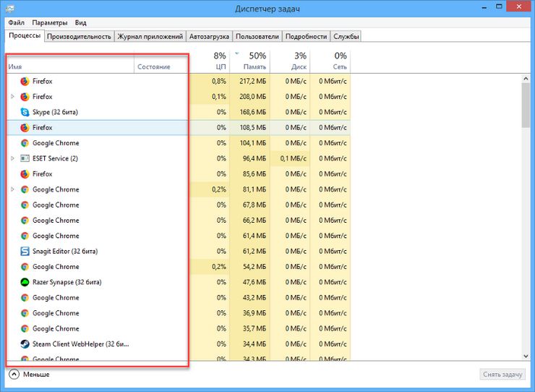Click the Chrome icon in the 36,9 МБ row

tap(25, 313)
